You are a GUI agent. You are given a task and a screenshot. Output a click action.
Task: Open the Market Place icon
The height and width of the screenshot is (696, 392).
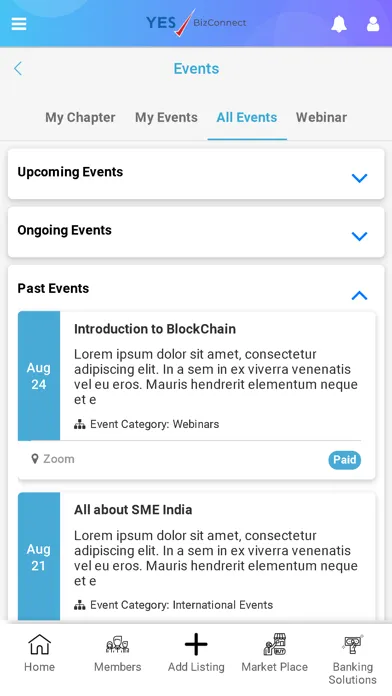pos(274,645)
